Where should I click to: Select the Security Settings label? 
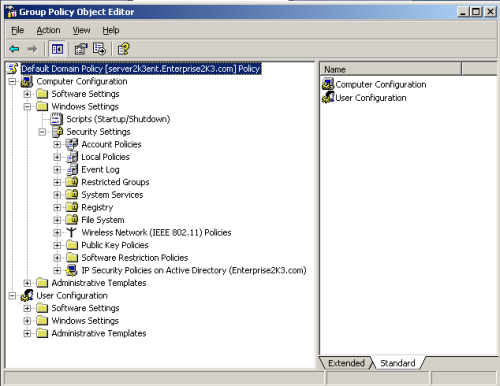click(x=98, y=132)
